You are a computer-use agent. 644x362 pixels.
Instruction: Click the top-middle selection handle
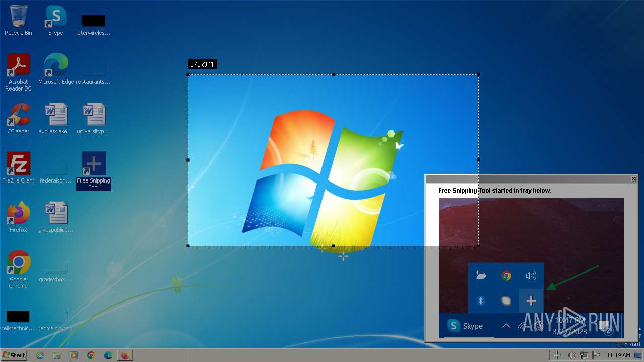[x=333, y=75]
